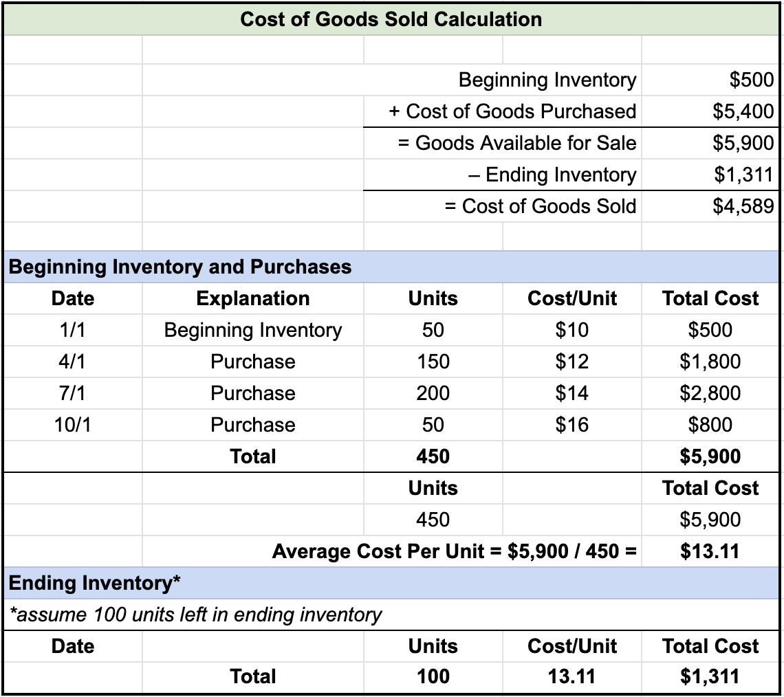
Task: Select the Explanation column header
Action: pos(253,298)
